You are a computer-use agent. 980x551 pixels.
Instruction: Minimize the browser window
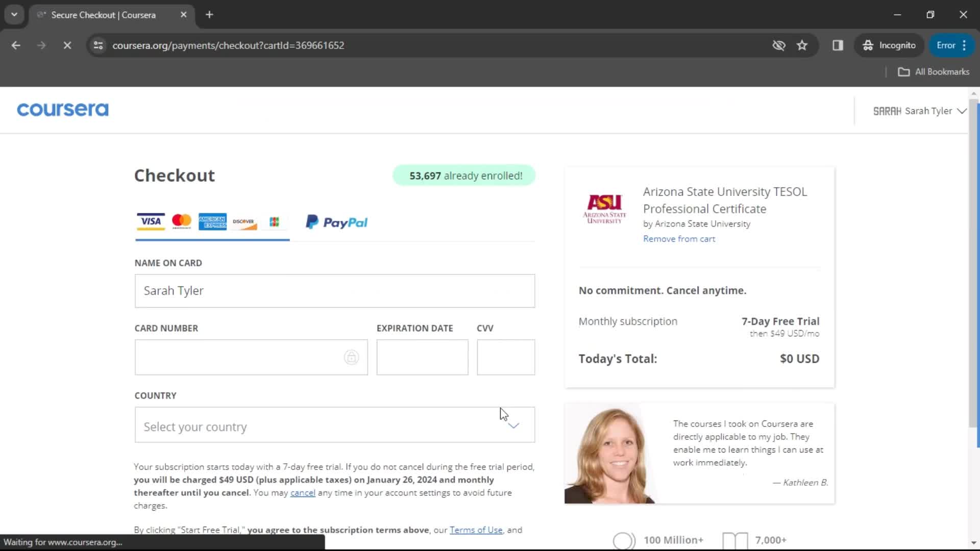(x=897, y=15)
